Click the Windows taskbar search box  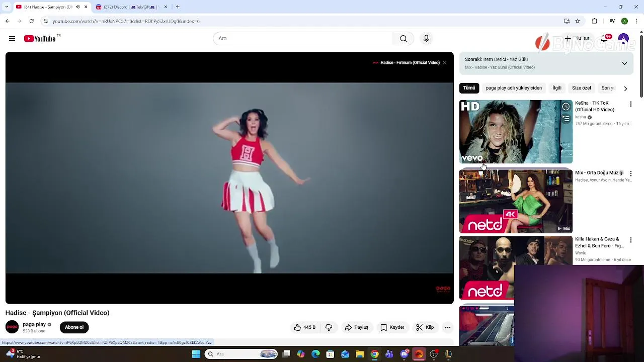point(242,354)
